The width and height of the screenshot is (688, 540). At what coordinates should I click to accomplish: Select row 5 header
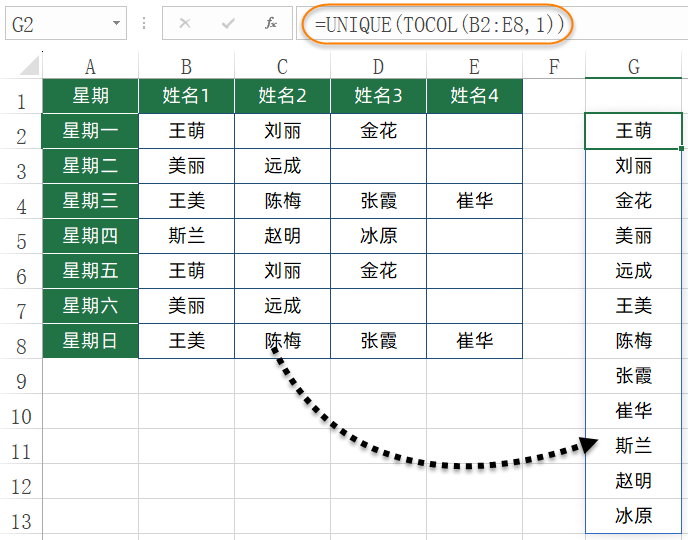(x=20, y=236)
